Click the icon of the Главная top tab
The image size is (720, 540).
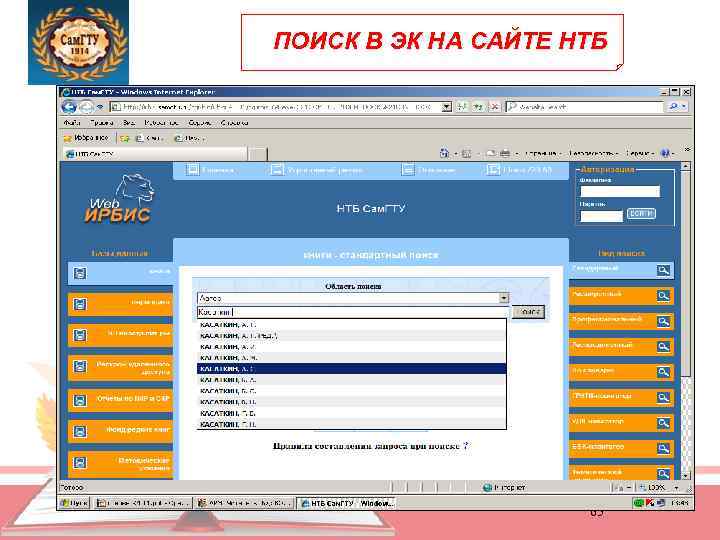click(192, 170)
